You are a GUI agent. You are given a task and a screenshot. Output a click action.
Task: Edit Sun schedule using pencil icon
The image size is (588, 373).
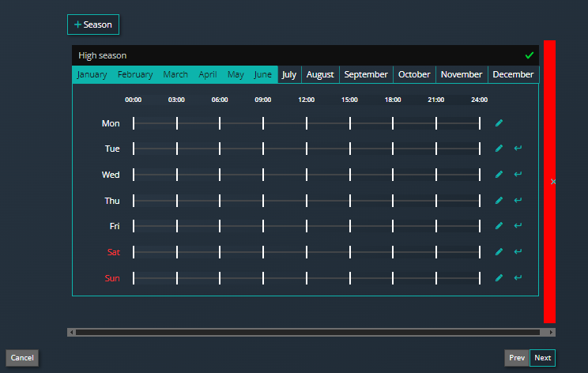[x=499, y=278]
